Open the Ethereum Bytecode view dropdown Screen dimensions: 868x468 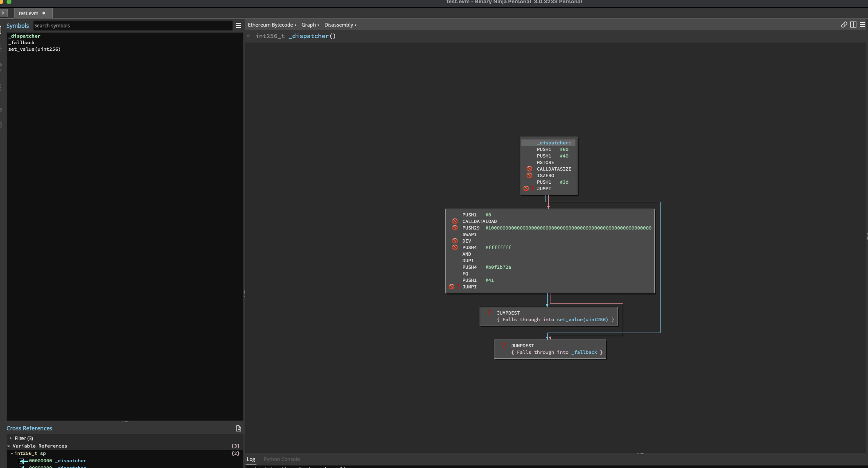272,25
